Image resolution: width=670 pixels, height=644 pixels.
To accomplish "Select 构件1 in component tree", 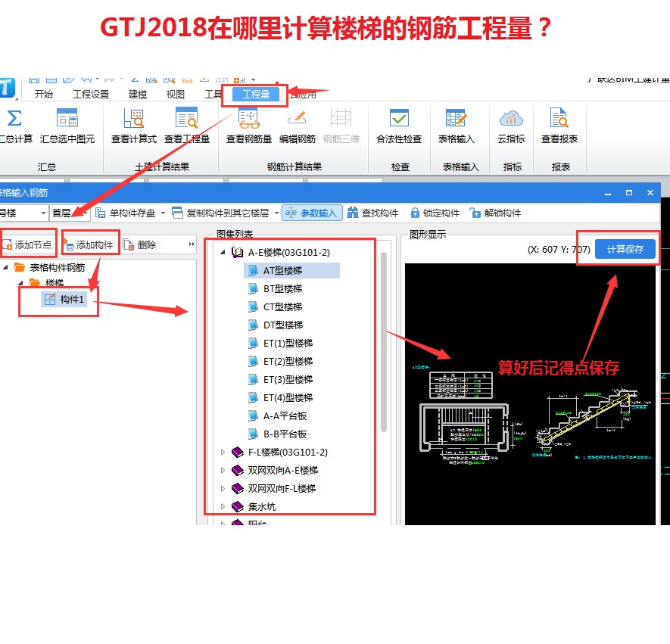I will coord(64,300).
